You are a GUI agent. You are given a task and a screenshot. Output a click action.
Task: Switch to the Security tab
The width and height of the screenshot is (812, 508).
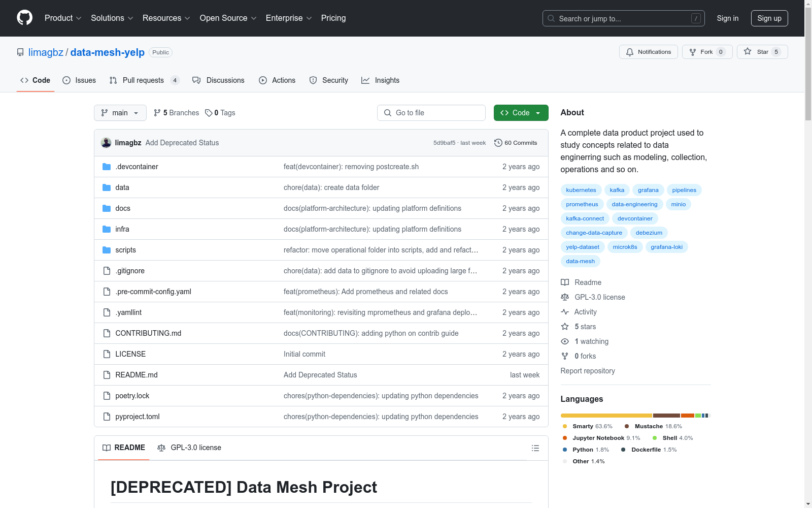pos(329,80)
